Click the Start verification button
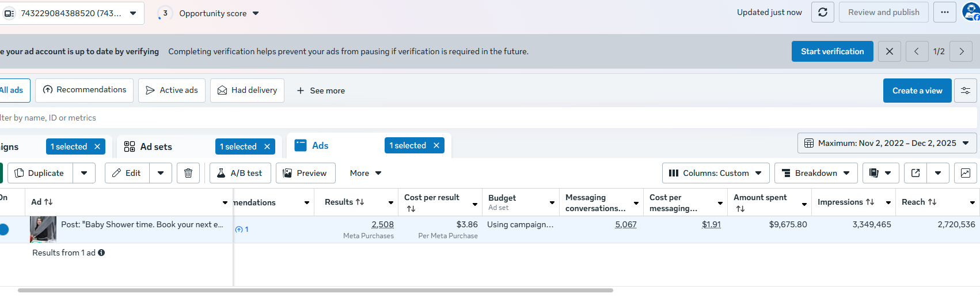 click(832, 51)
